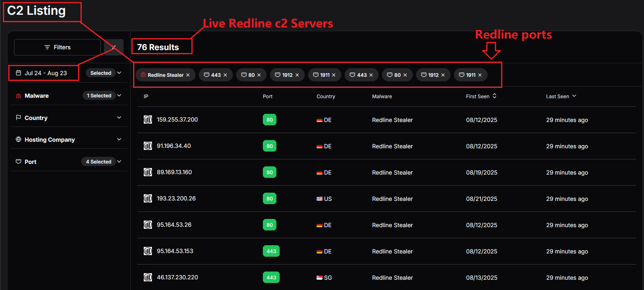Click the German flag in the 159.255.37.200 row
The image size is (644, 290).
(x=320, y=120)
